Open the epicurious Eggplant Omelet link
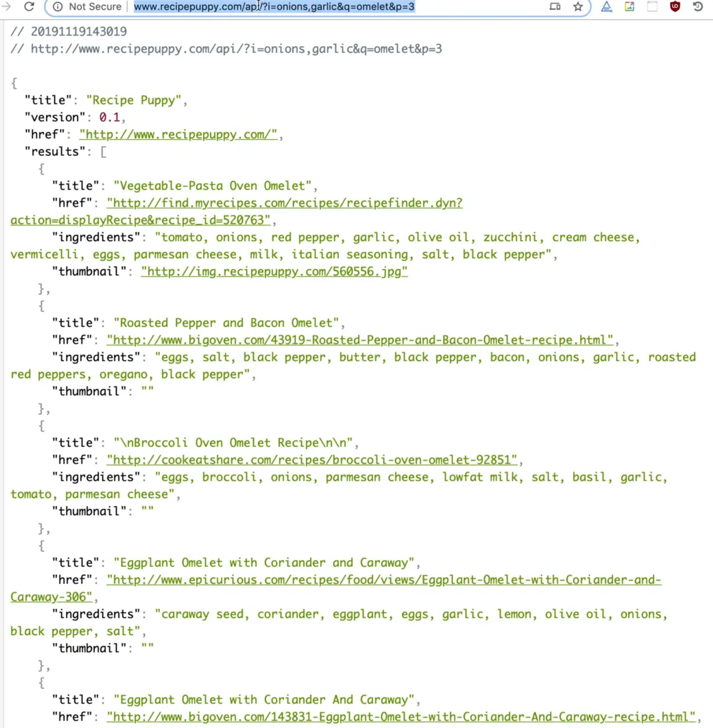 [x=384, y=580]
